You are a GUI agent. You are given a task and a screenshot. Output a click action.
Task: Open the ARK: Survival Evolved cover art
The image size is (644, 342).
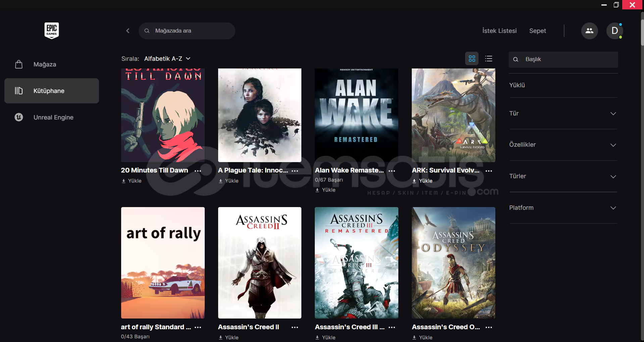click(453, 115)
